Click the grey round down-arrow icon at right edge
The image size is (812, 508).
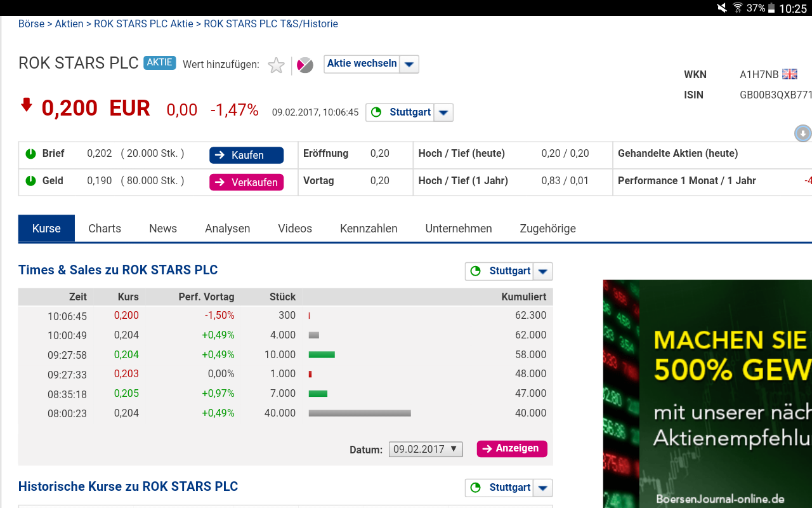pyautogui.click(x=803, y=133)
